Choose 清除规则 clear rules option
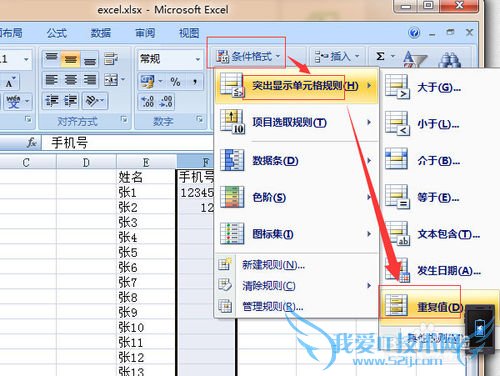Screen dimensions: 500x376 [x=297, y=286]
